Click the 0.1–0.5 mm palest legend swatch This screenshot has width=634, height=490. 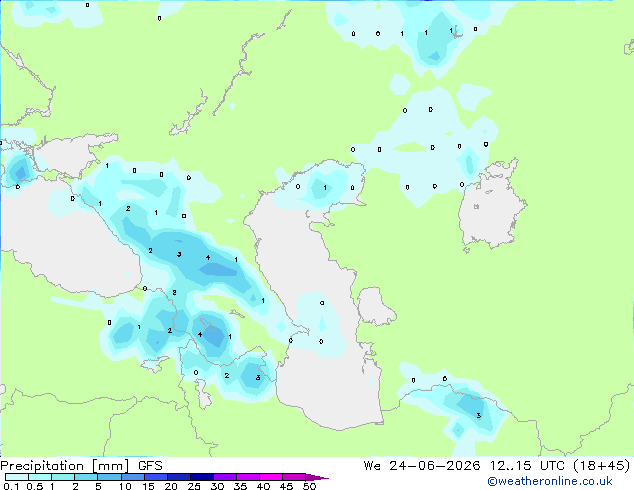tap(17, 477)
